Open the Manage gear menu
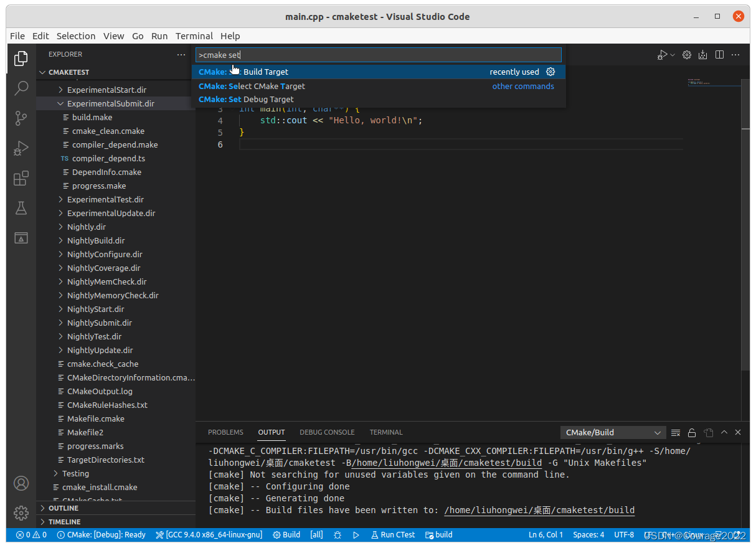 point(21,513)
